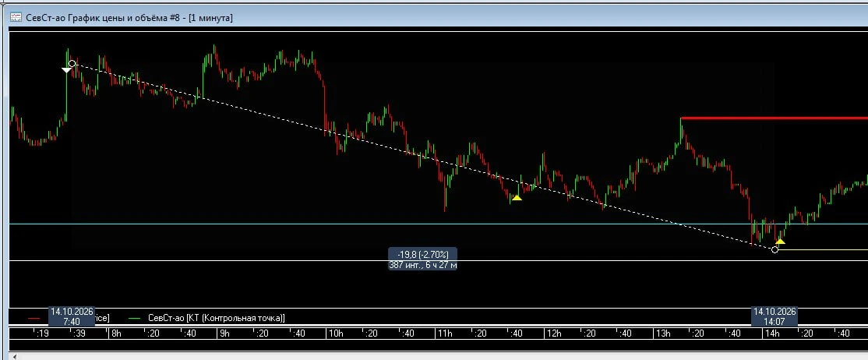This screenshot has height=360, width=868.
Task: Select the yellow up-triangle marker near 14h
Action: coord(780,241)
